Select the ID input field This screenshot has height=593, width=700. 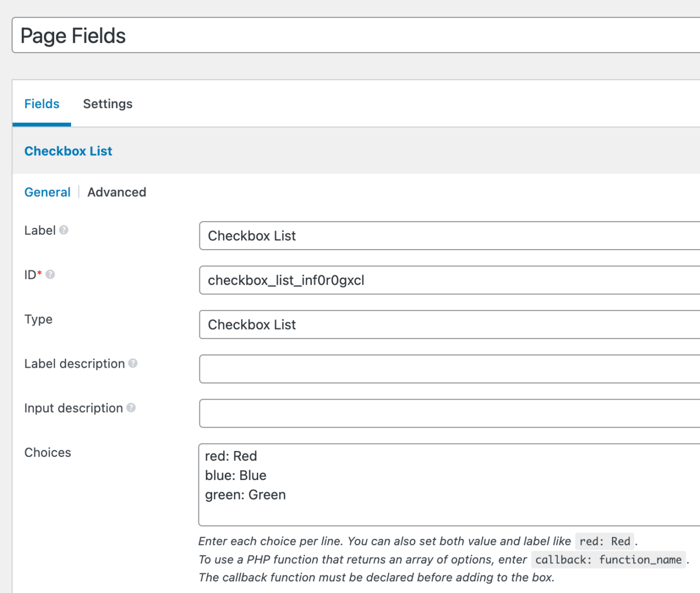click(371, 280)
